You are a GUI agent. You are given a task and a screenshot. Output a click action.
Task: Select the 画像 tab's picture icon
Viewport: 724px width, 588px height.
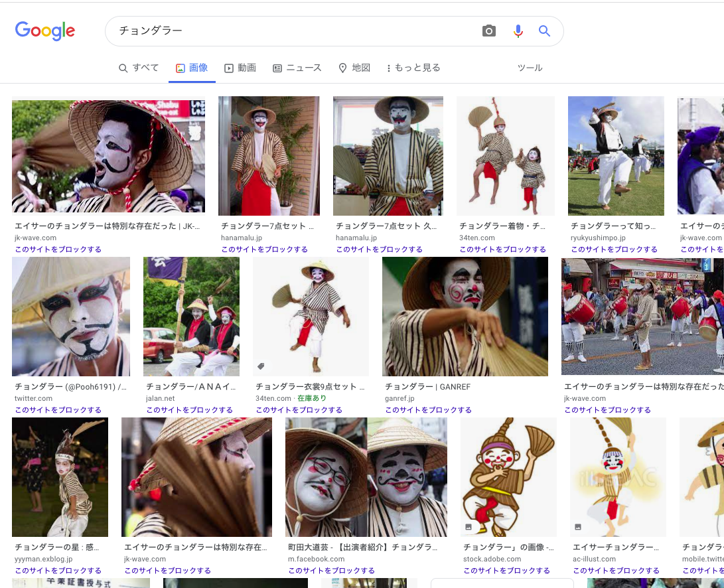coord(179,67)
